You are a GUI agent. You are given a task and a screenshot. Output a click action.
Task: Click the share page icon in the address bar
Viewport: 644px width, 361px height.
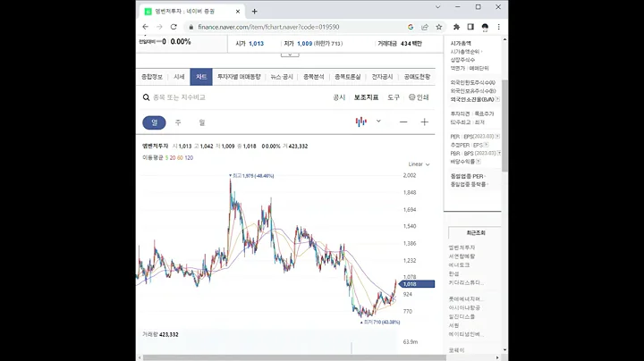pos(425,27)
